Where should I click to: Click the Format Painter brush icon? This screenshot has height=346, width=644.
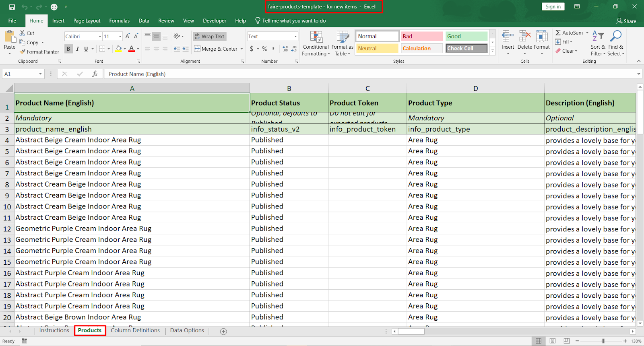point(23,52)
